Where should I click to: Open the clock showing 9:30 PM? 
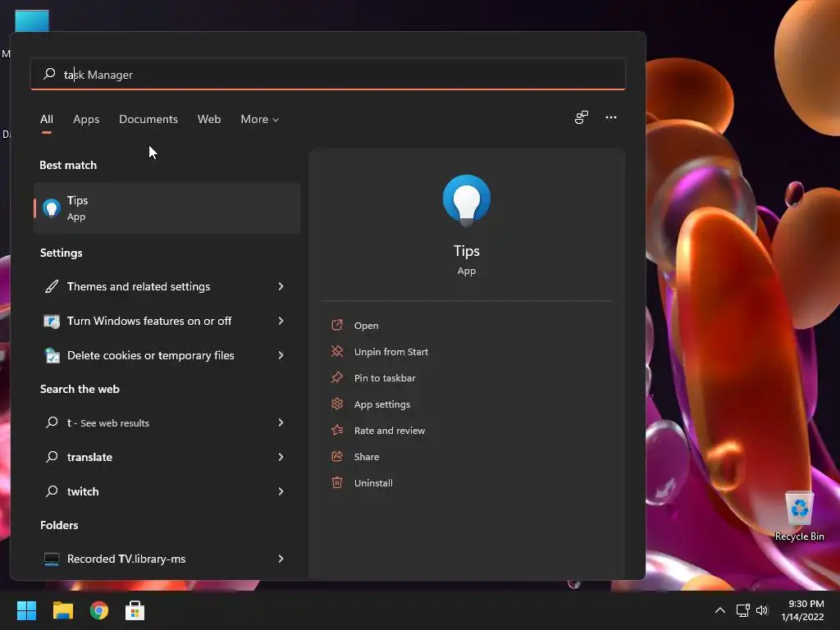802,610
